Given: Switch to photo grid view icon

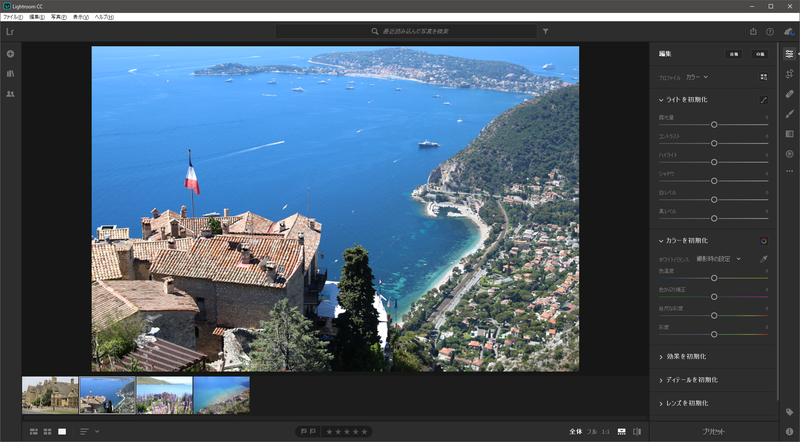Looking at the screenshot, I should click(x=34, y=432).
